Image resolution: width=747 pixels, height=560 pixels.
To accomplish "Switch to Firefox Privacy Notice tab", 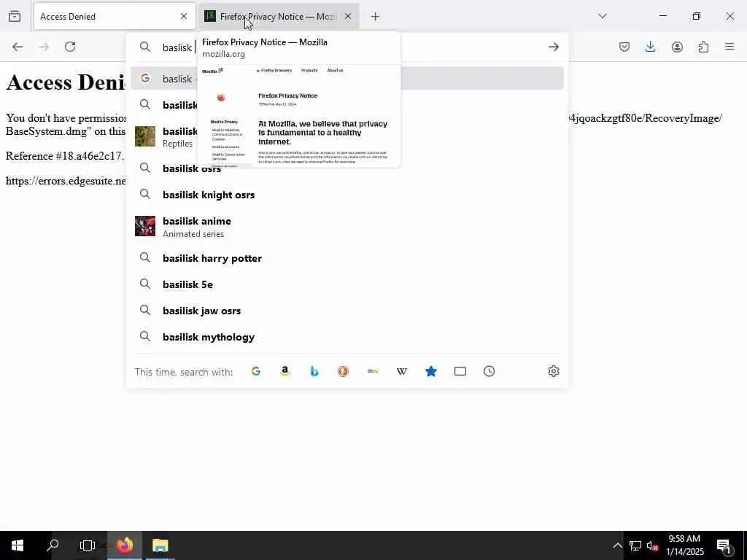I will [279, 17].
